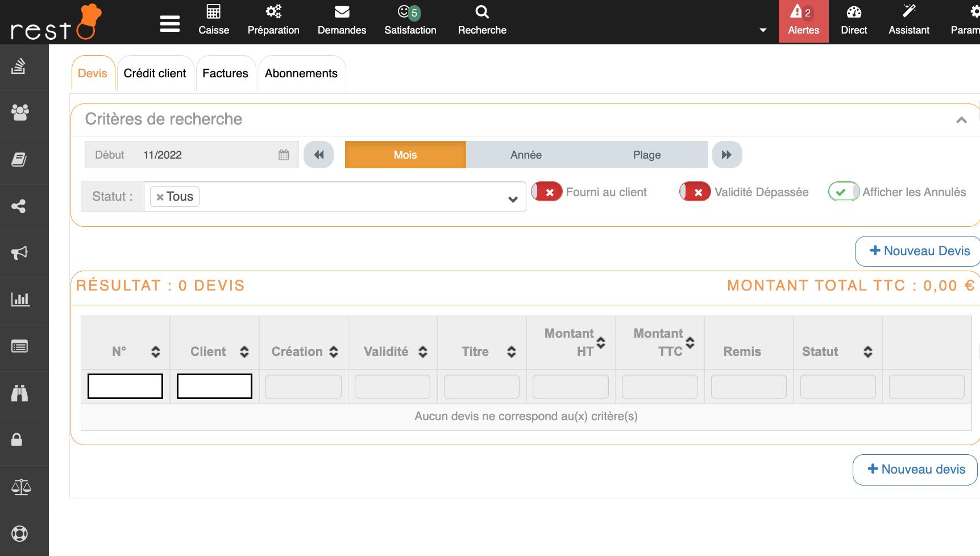
Task: Toggle the Validité Dépassée switch
Action: click(695, 192)
